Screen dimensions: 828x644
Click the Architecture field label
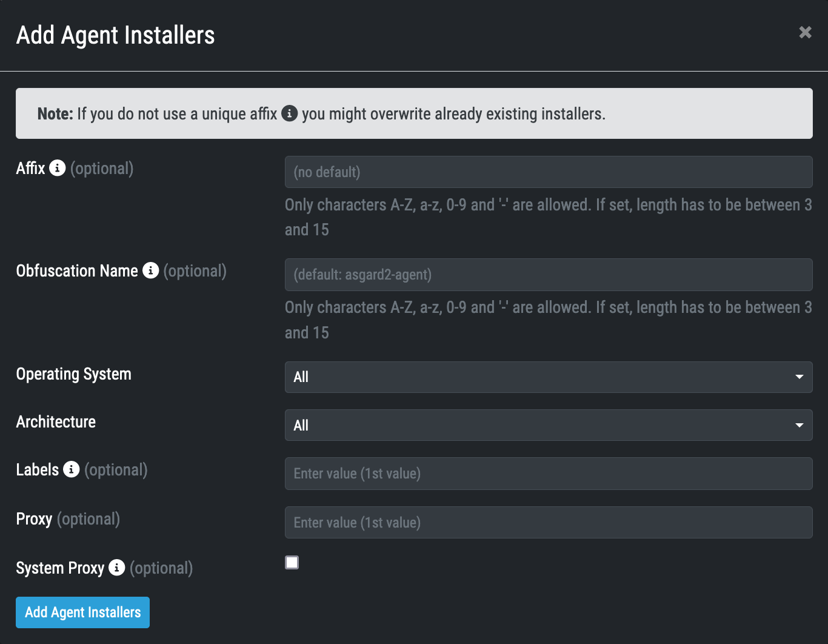[56, 422]
